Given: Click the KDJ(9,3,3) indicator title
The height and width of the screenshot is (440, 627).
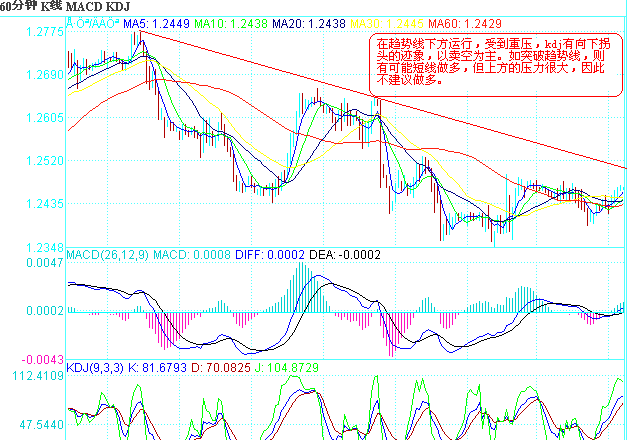Looking at the screenshot, I should 95,368.
